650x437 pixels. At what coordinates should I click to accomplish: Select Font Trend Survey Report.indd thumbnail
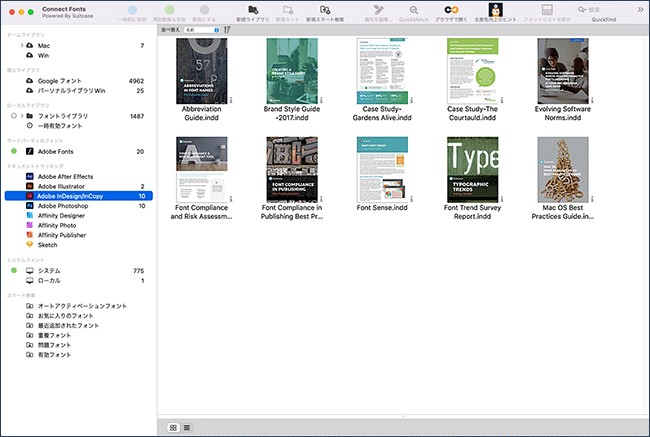[473, 170]
